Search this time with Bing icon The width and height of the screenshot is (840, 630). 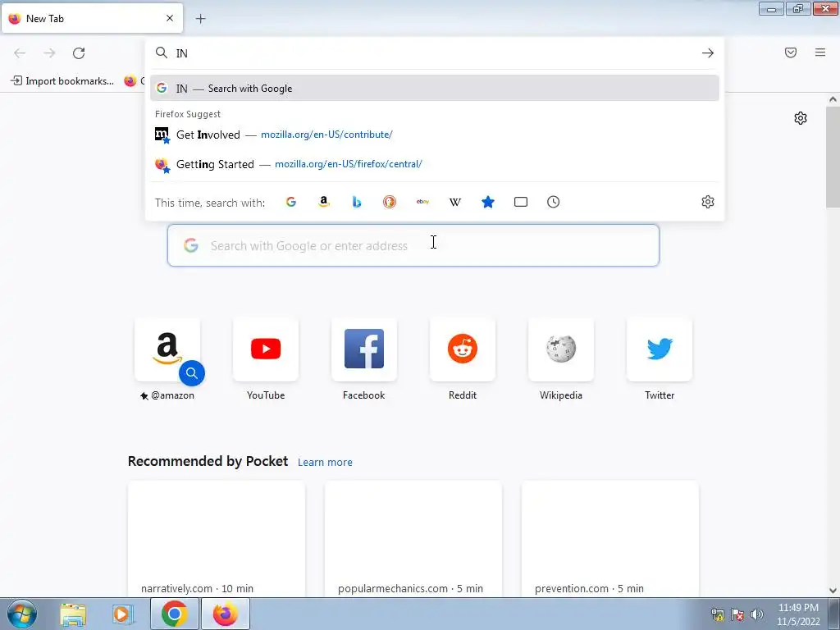coord(357,202)
